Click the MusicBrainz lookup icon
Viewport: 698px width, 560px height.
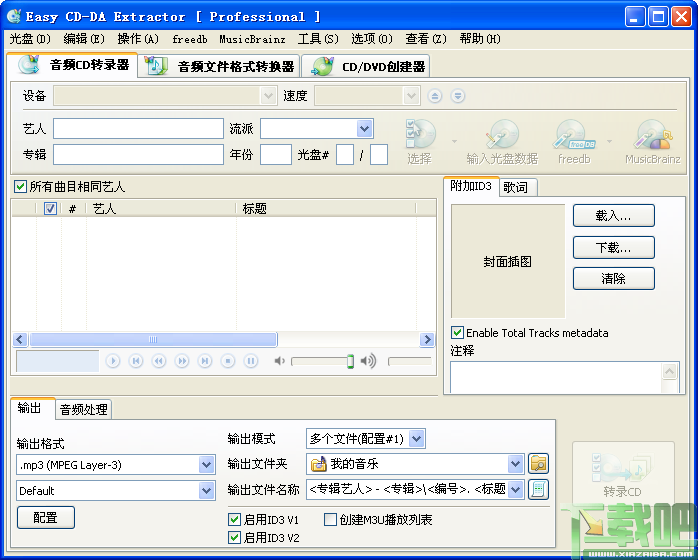[x=653, y=142]
